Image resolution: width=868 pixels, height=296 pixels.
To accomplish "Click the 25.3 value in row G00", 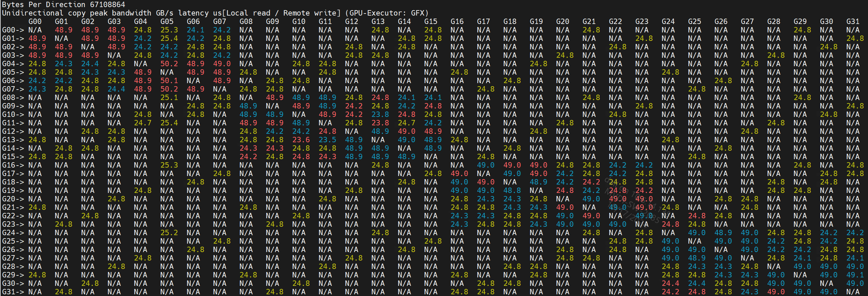I will (x=169, y=30).
